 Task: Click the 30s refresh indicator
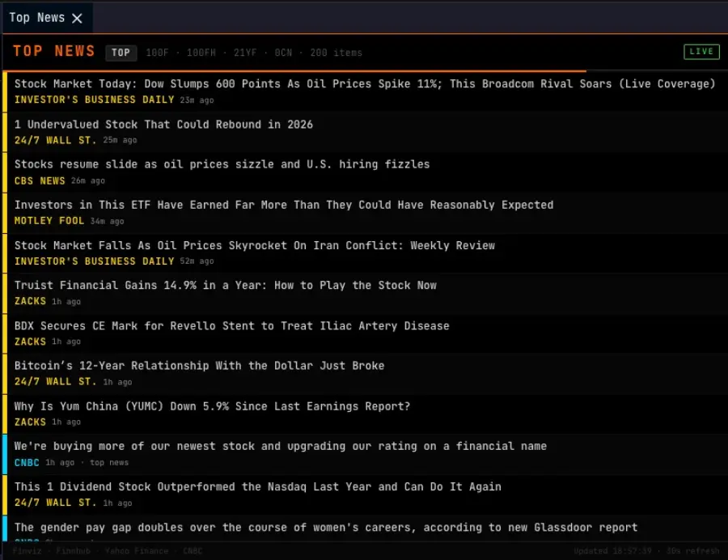(x=695, y=550)
